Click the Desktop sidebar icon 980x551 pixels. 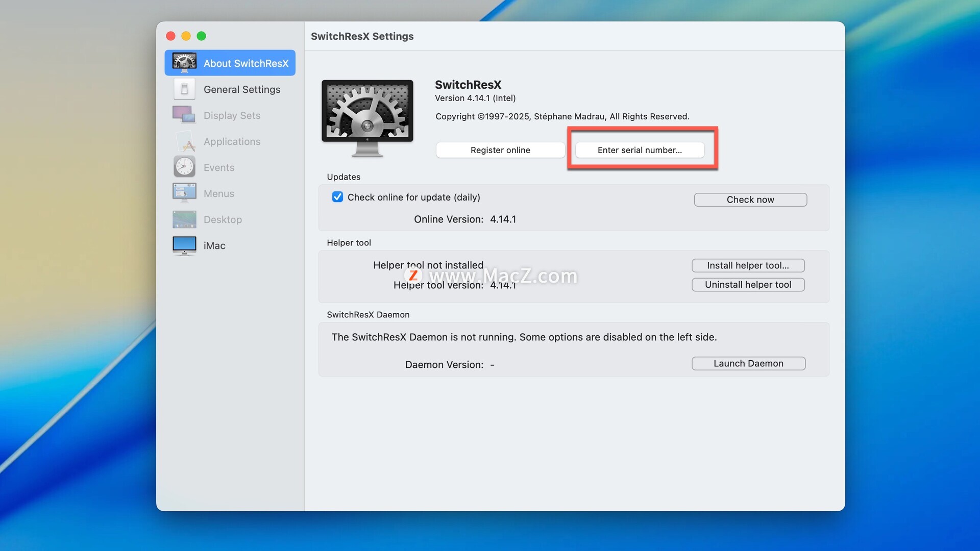tap(184, 219)
